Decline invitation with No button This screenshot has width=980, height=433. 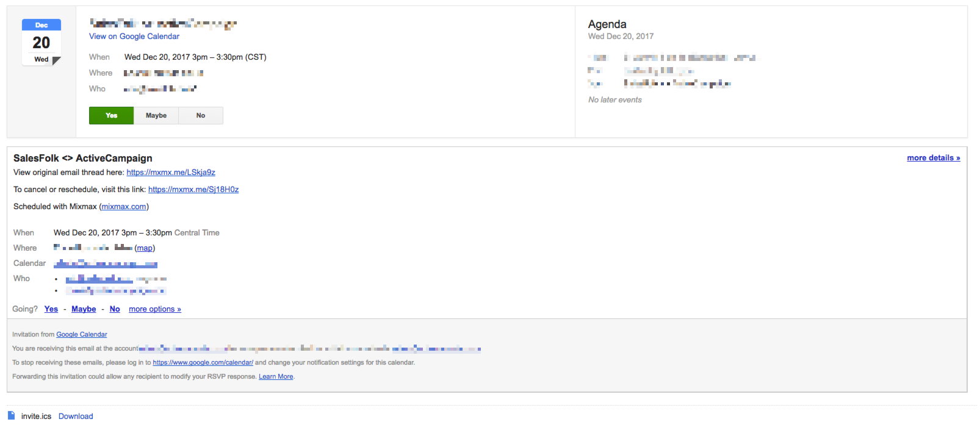pyautogui.click(x=201, y=115)
